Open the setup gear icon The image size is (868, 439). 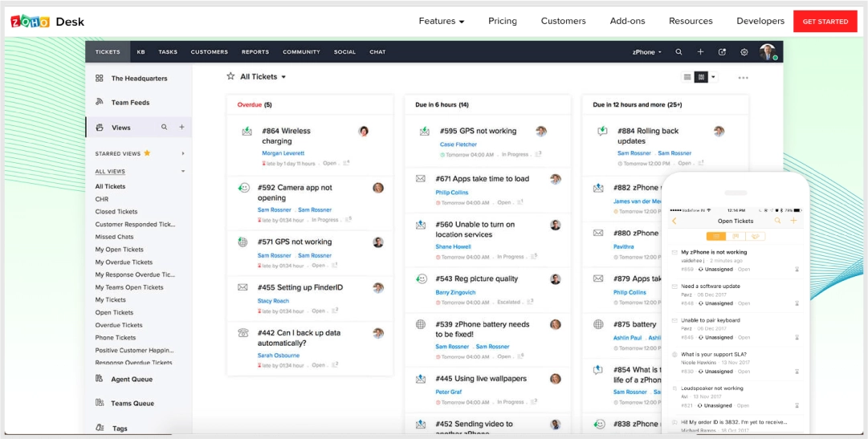[x=744, y=52]
